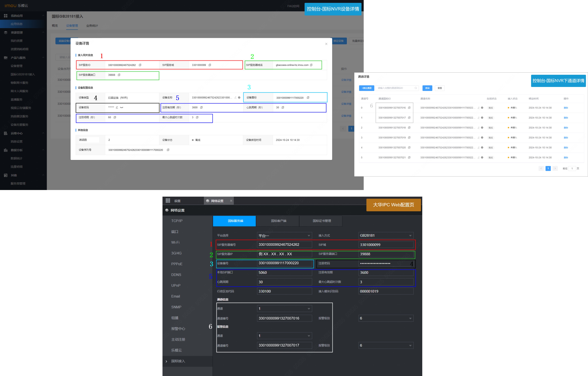The image size is (588, 376).
Task: Copy the 设备序列号 value
Action: (168, 150)
